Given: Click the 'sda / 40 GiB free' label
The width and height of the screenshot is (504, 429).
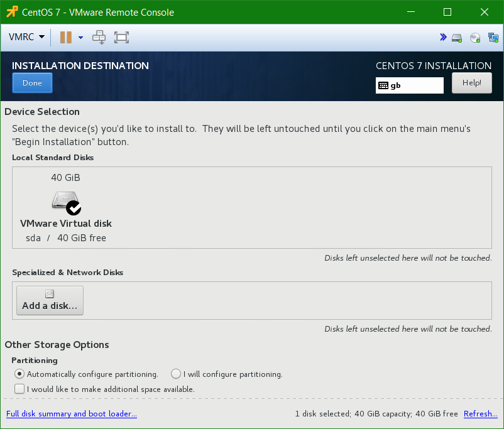Looking at the screenshot, I should [x=66, y=238].
